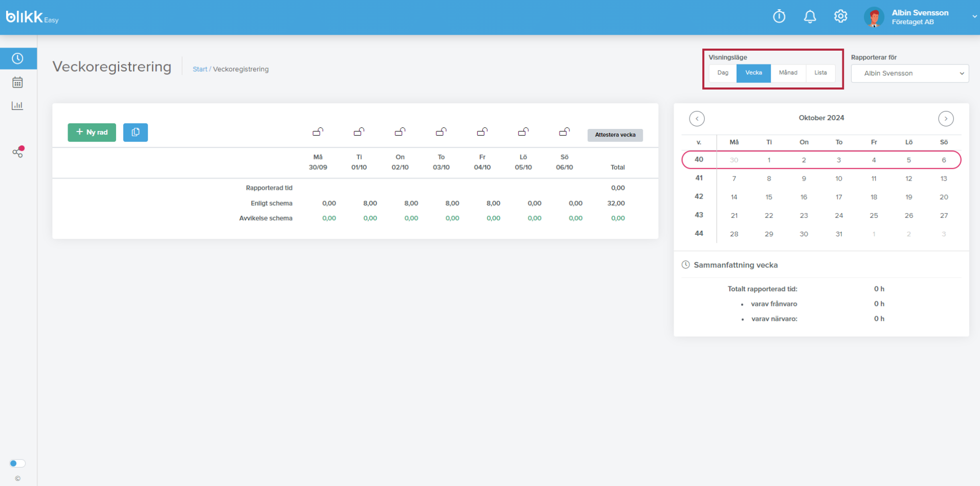Open the Rapporterar för dropdown
Image resolution: width=980 pixels, height=486 pixels.
(x=910, y=73)
